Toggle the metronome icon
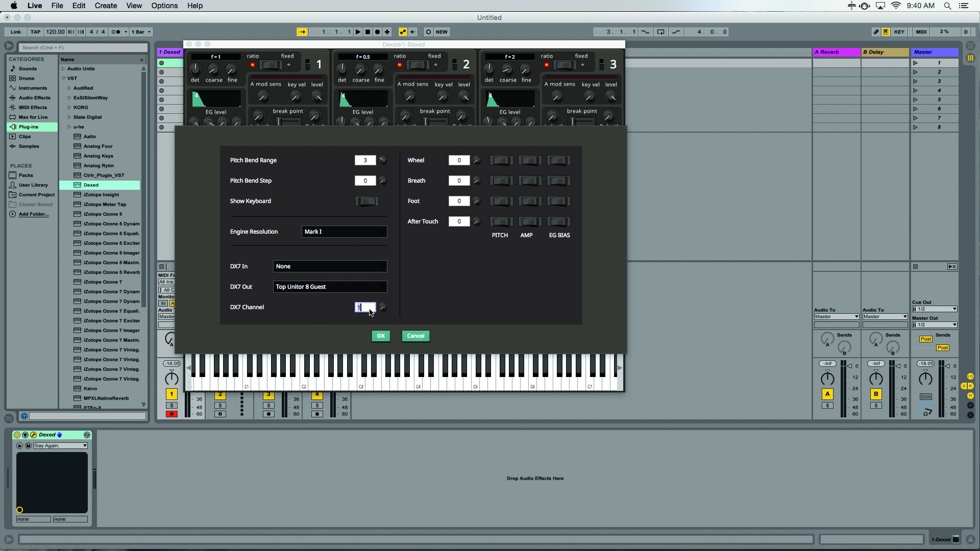 coord(116,32)
